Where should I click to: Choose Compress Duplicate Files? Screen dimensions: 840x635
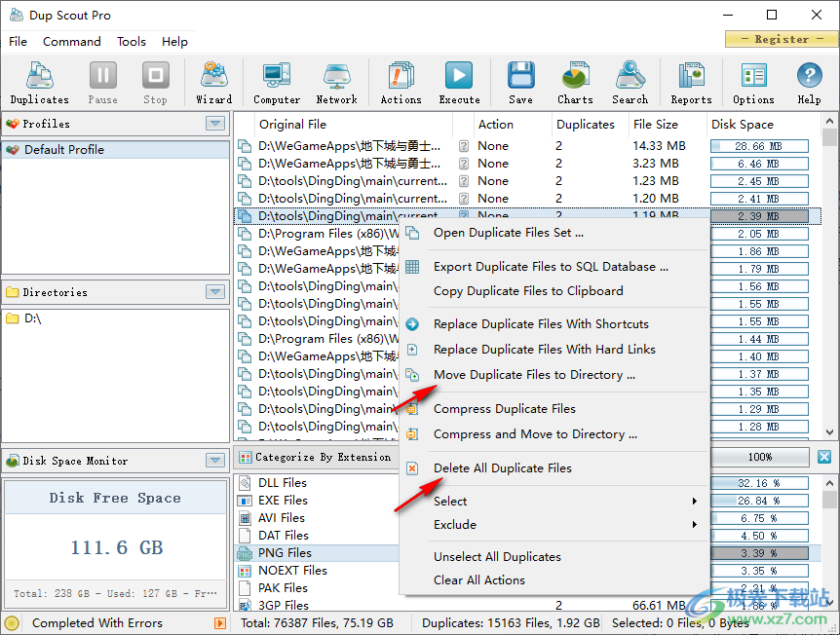pyautogui.click(x=554, y=409)
